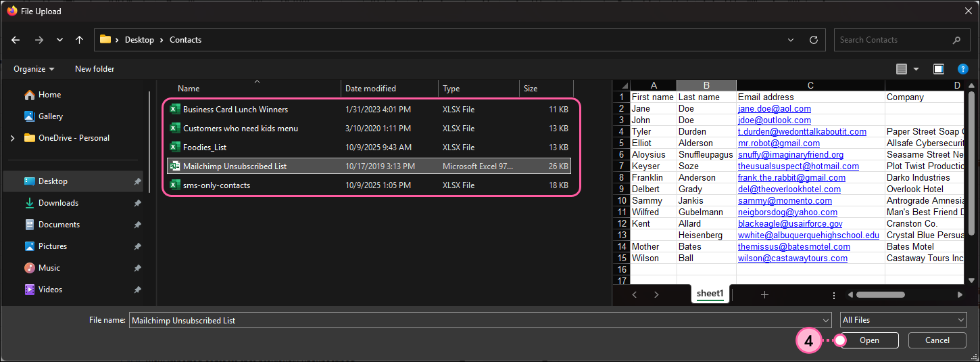
Task: Click Excel icon of sms-only-contacts
Action: point(175,185)
